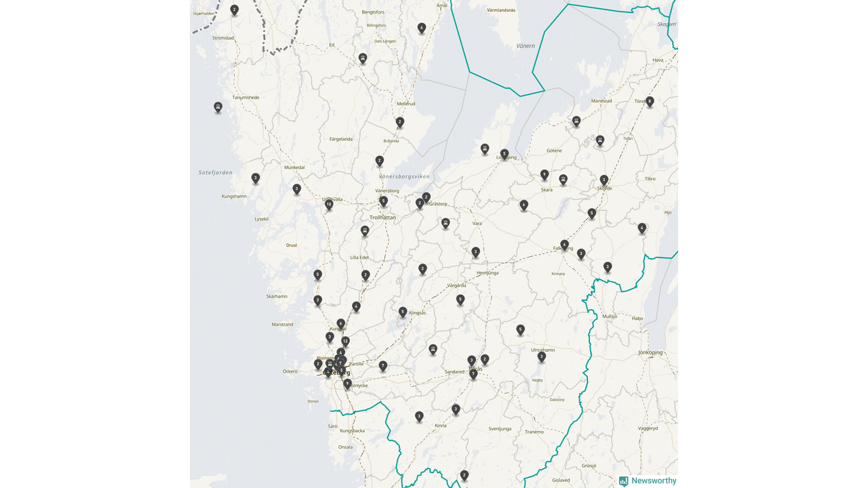Select the marker 7 east of Partille
The height and width of the screenshot is (488, 868).
coord(383,367)
